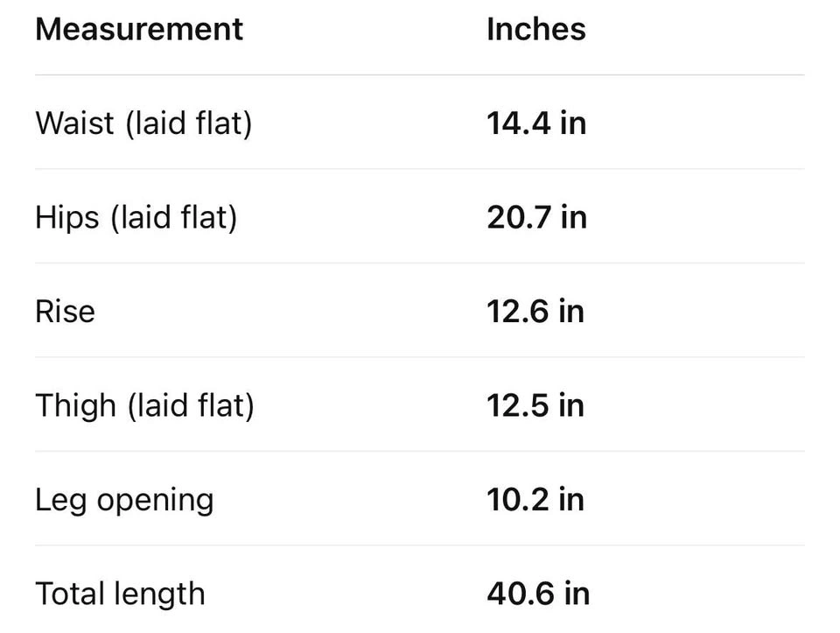Select the 12.5 in thigh value
This screenshot has width=840, height=633.
coord(535,405)
